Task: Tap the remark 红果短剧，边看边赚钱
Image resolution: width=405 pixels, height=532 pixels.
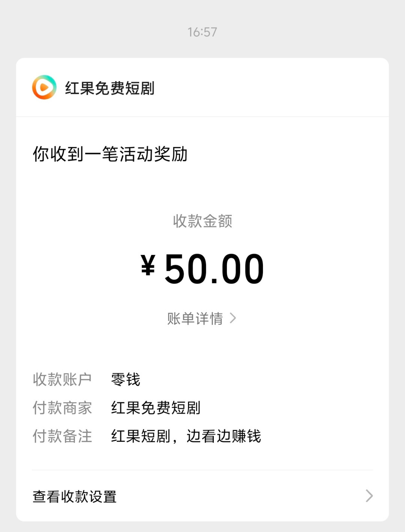Action: pyautogui.click(x=186, y=436)
